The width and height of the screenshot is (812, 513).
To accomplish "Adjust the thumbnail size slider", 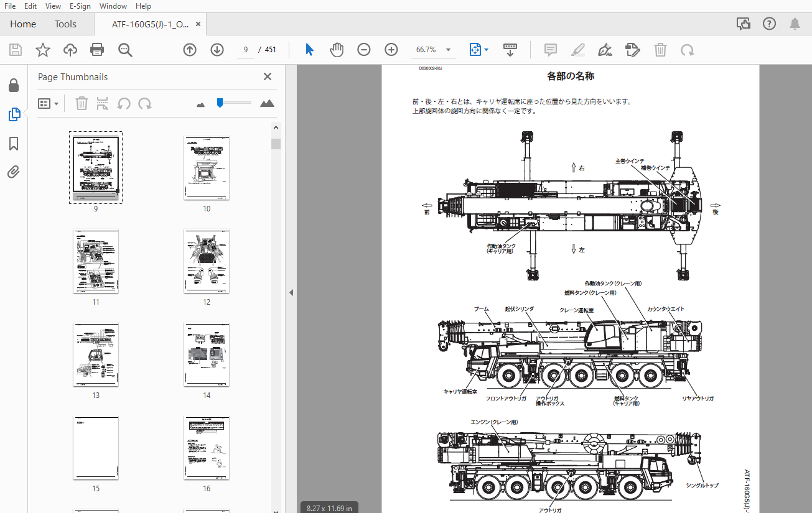I will (x=220, y=103).
